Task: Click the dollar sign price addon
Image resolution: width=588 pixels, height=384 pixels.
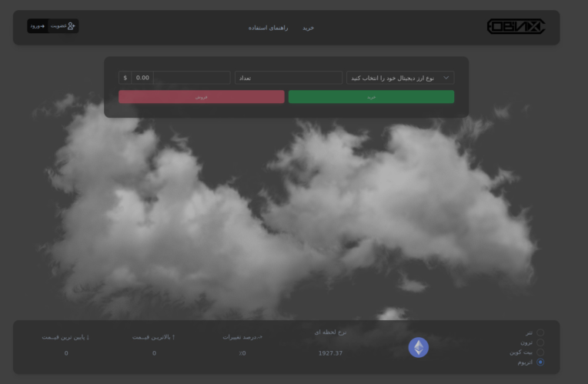Action: [125, 78]
